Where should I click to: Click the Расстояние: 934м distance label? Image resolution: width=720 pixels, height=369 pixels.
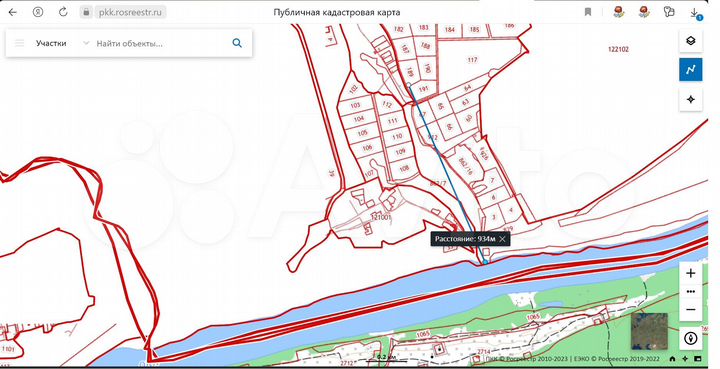click(x=465, y=239)
